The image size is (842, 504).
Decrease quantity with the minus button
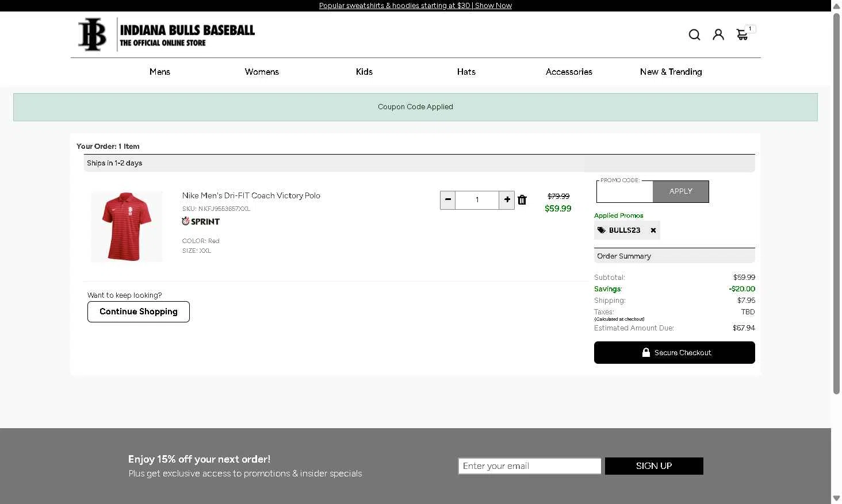[x=448, y=200]
